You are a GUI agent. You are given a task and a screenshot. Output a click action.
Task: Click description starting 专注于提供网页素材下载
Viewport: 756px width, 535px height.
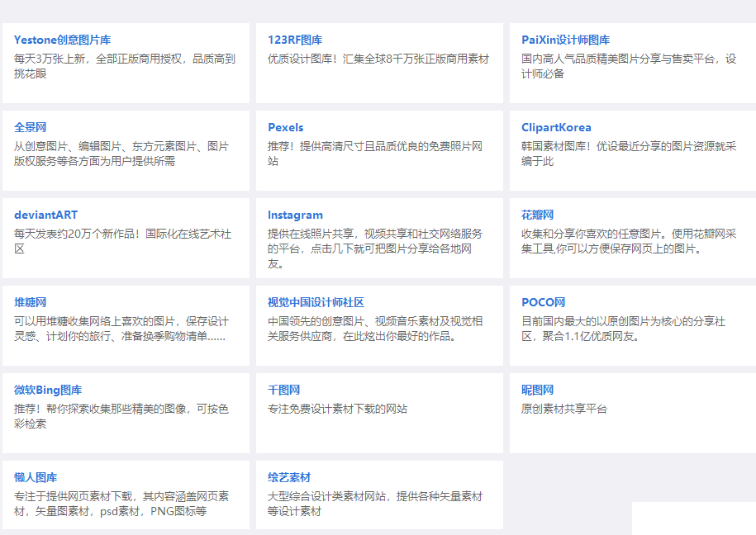pyautogui.click(x=121, y=504)
